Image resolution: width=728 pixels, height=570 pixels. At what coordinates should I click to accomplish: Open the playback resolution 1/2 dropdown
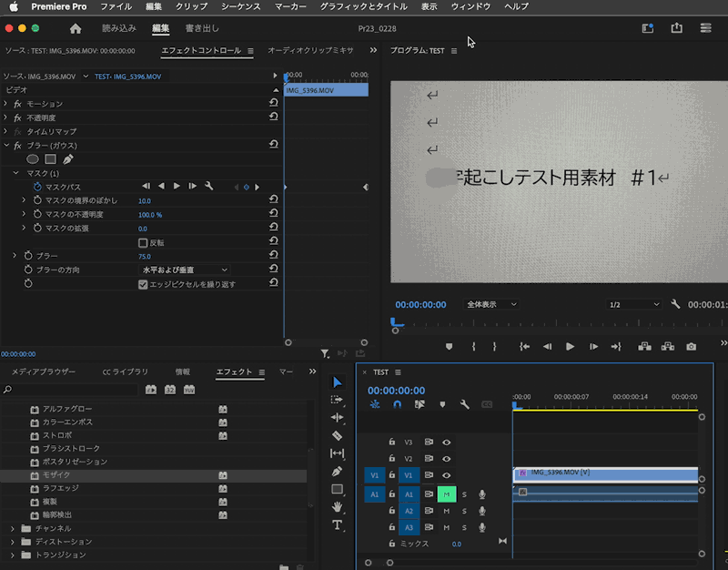click(x=633, y=304)
